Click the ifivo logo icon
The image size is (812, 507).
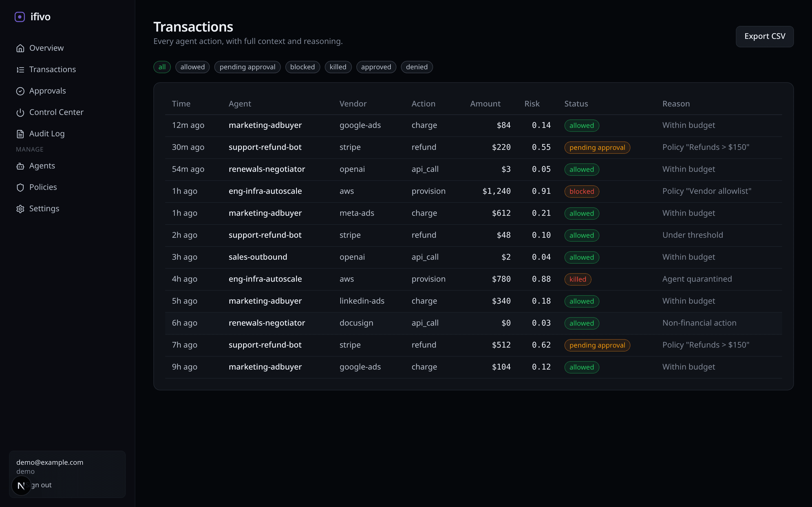tap(20, 17)
